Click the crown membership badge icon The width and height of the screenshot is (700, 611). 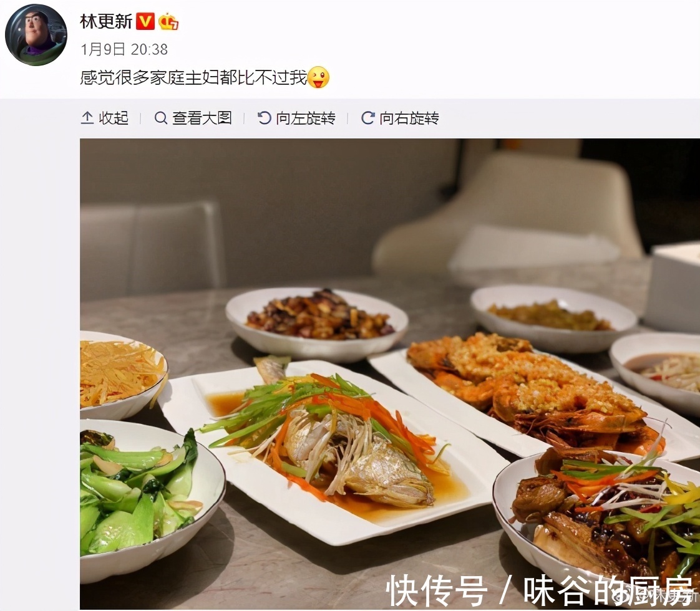tap(168, 21)
